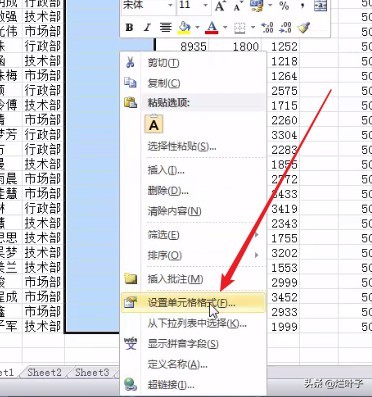The height and width of the screenshot is (397, 372).
Task: Select cell with value 8935
Action: pyautogui.click(x=193, y=46)
